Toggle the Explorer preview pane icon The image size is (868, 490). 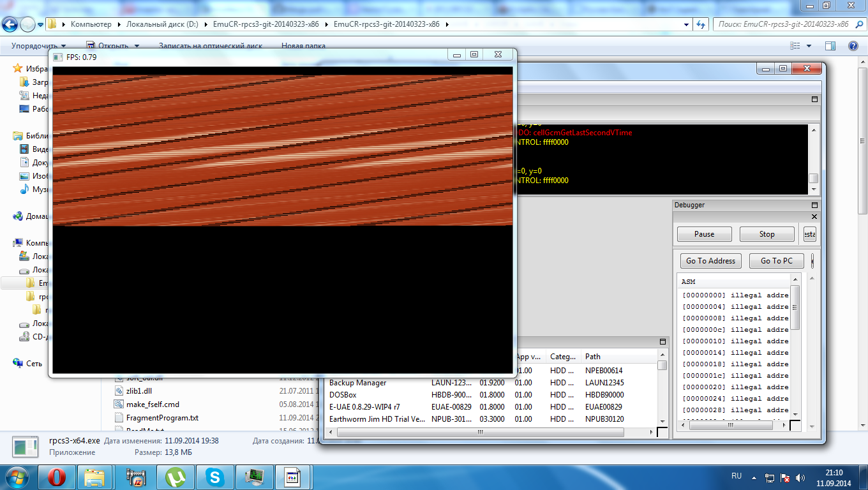(x=830, y=46)
